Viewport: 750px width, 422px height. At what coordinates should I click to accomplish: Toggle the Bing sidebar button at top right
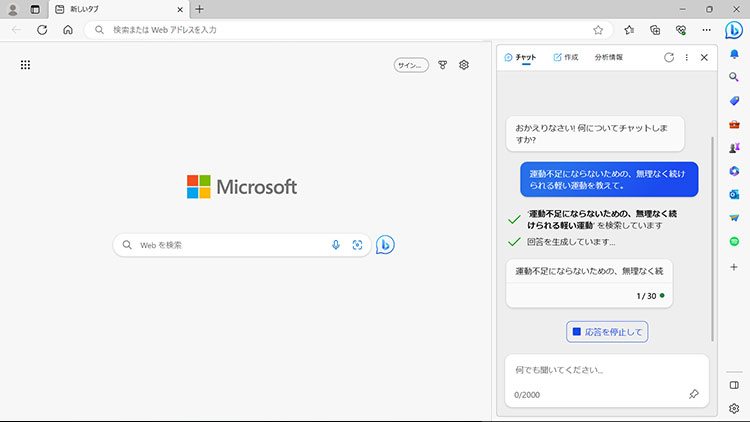tap(734, 30)
